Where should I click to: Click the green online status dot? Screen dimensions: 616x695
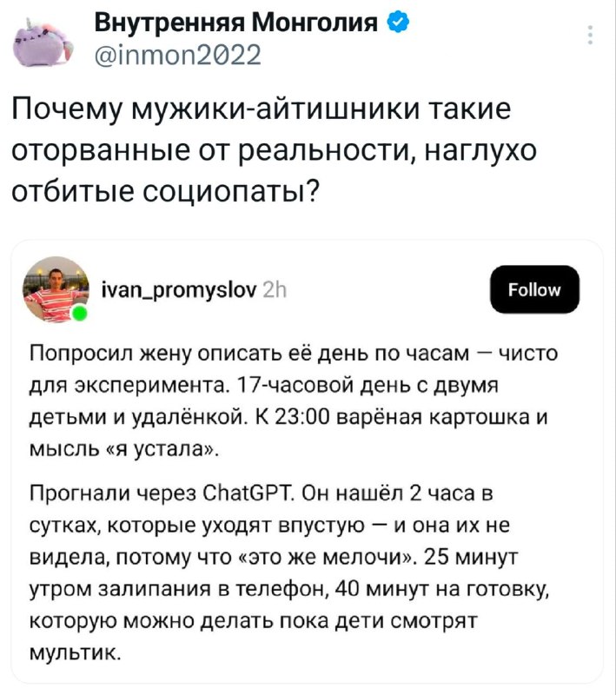tap(80, 312)
